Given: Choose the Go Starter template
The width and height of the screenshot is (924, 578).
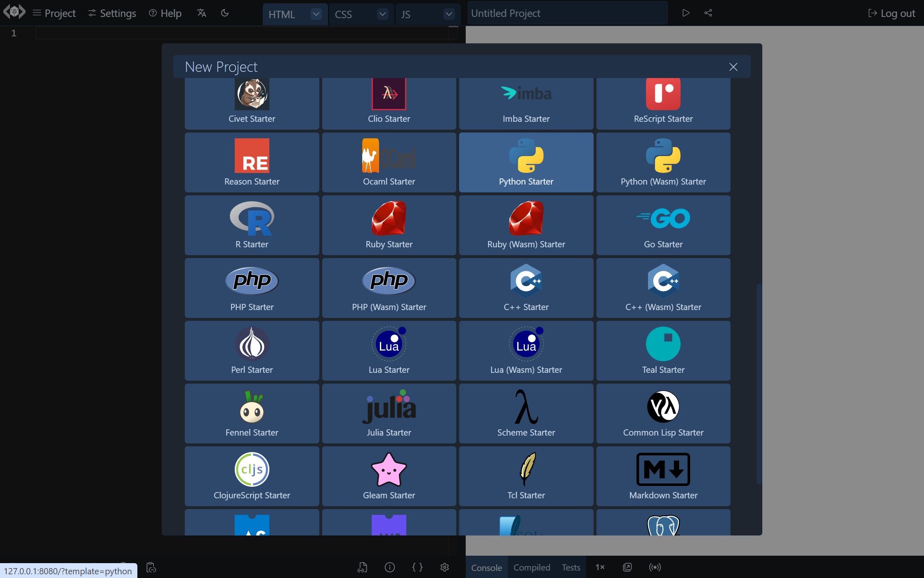Looking at the screenshot, I should [x=663, y=225].
